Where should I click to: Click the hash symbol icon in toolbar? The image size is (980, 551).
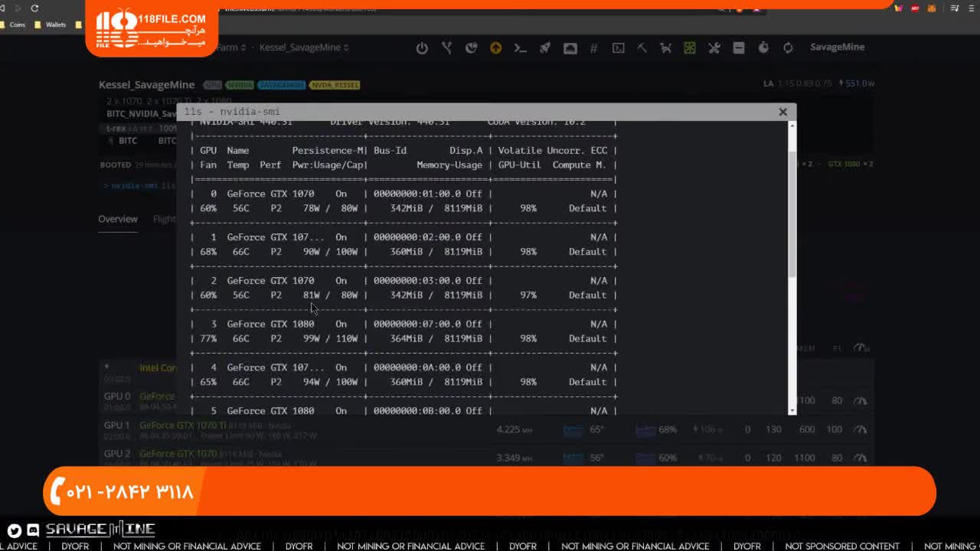coord(593,47)
